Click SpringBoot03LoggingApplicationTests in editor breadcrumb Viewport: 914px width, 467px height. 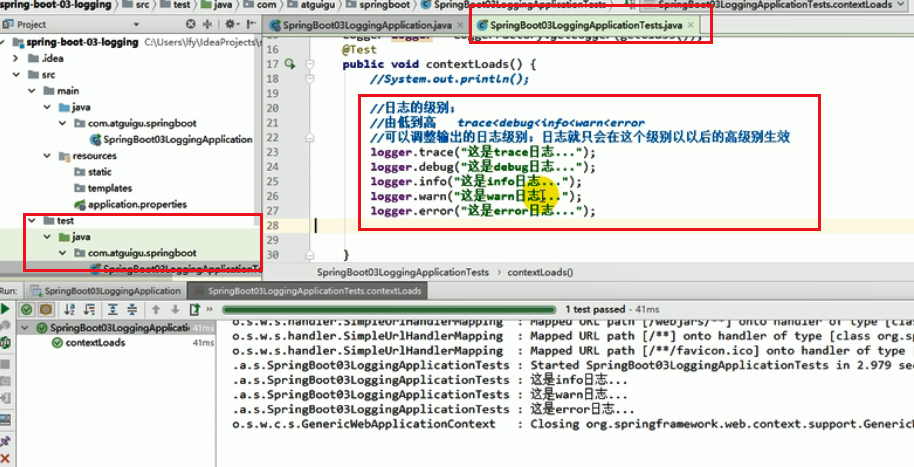[x=403, y=272]
